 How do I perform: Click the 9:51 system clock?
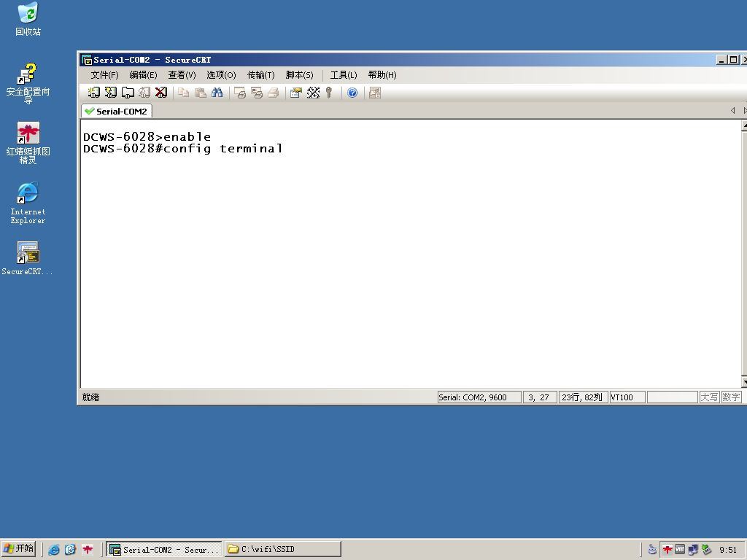[728, 550]
